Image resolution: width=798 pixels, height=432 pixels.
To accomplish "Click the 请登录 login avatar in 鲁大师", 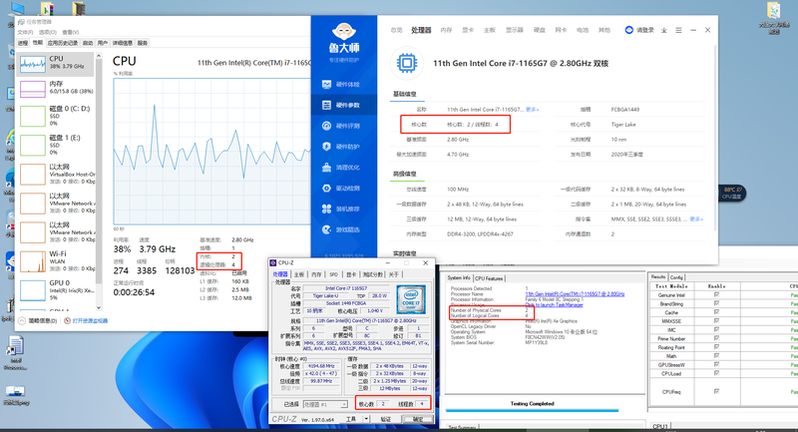I will (x=629, y=30).
